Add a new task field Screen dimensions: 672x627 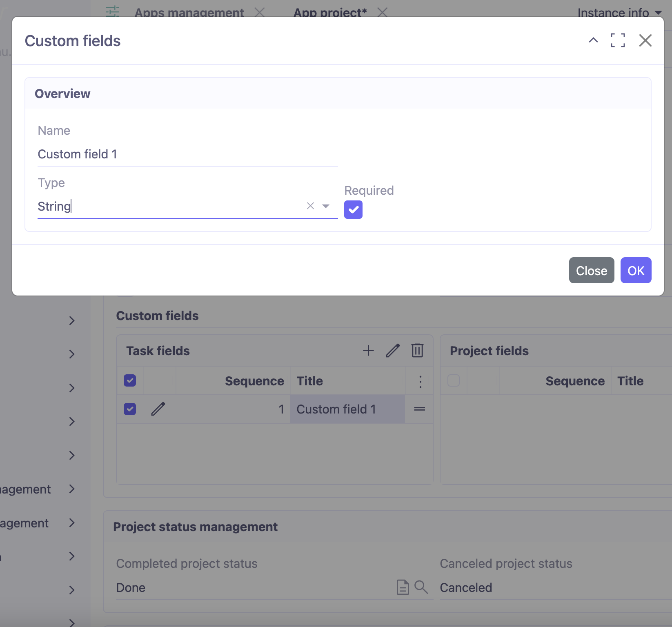point(368,350)
